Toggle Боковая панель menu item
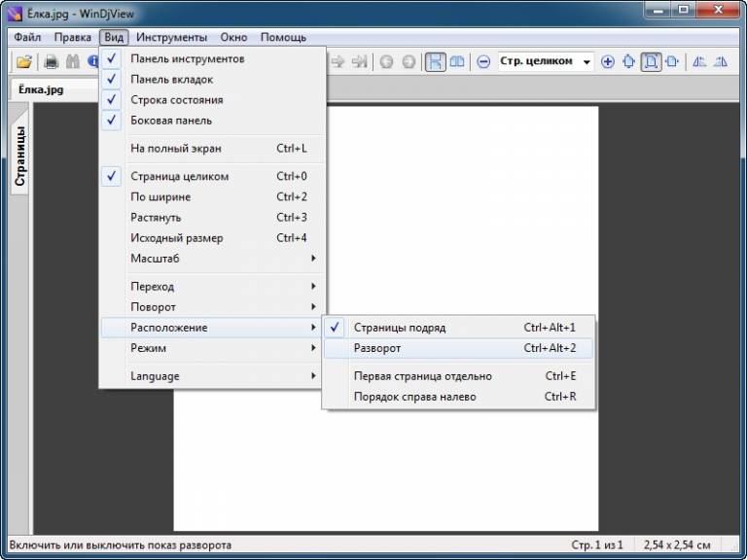The height and width of the screenshot is (560, 747). [x=212, y=120]
